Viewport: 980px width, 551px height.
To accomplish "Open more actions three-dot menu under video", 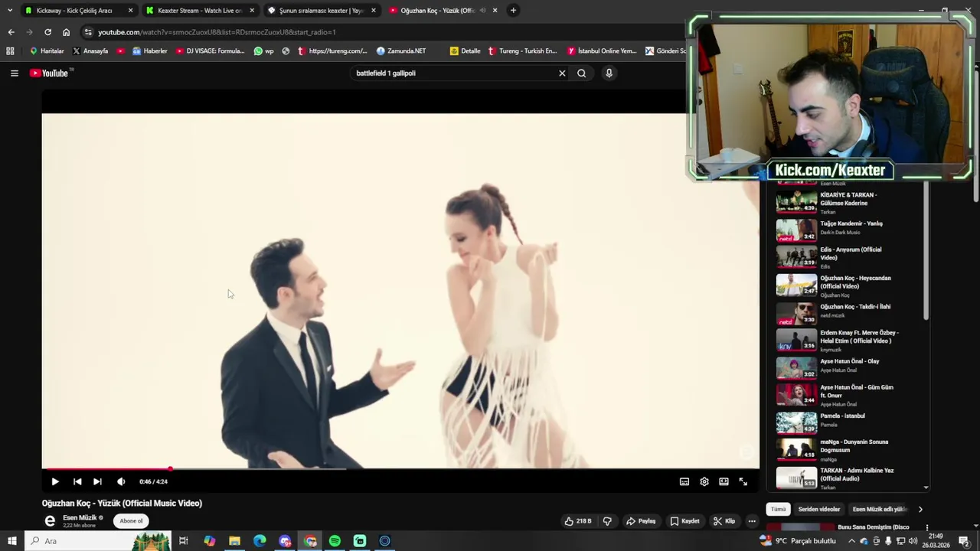I will 752,521.
